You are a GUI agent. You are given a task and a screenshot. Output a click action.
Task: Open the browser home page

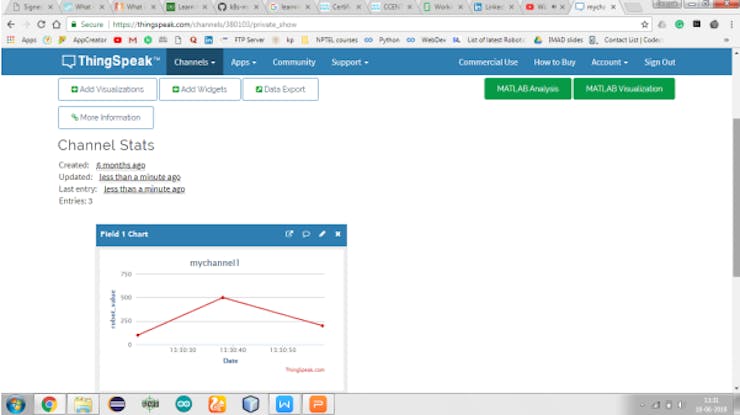(57, 24)
